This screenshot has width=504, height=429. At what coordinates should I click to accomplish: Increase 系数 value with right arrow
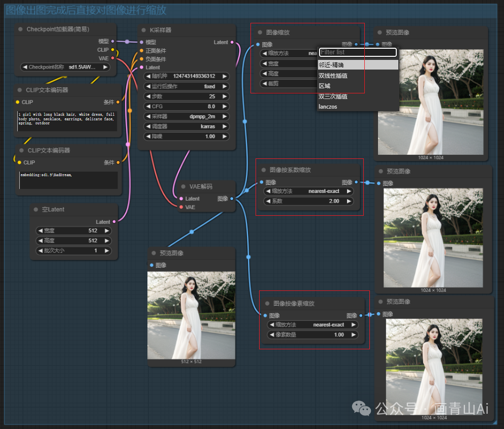(349, 201)
